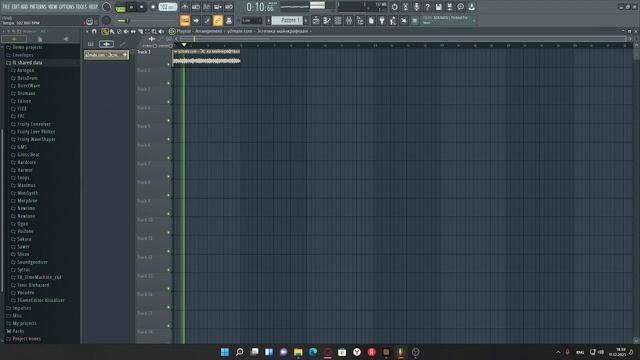The width and height of the screenshot is (640, 360).
Task: Expand the Packs folder in browser
Action: click(18, 331)
